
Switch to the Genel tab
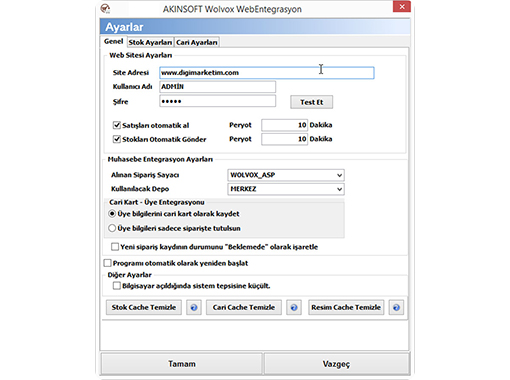tap(113, 41)
